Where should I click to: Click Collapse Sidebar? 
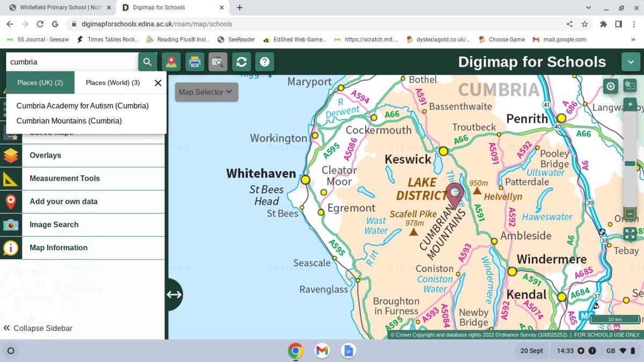38,328
